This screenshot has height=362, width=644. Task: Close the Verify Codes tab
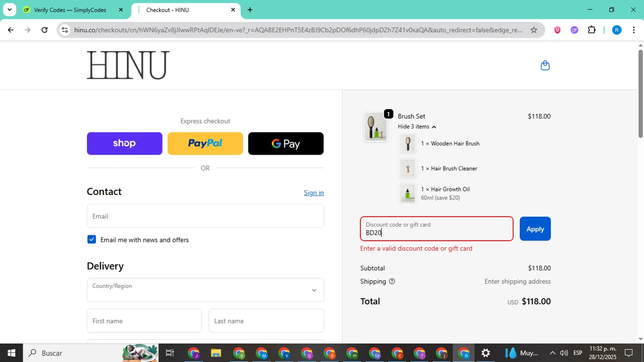(121, 10)
